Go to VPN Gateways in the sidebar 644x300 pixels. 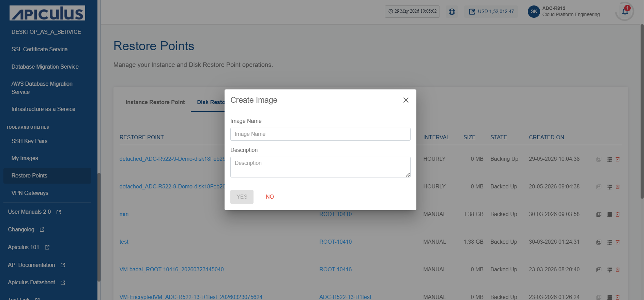(x=30, y=193)
